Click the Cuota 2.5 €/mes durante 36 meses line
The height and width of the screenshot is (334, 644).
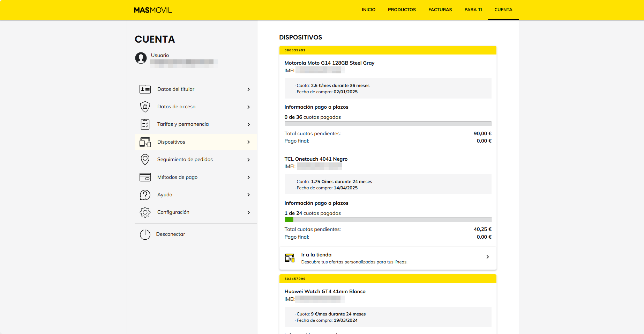pyautogui.click(x=332, y=86)
